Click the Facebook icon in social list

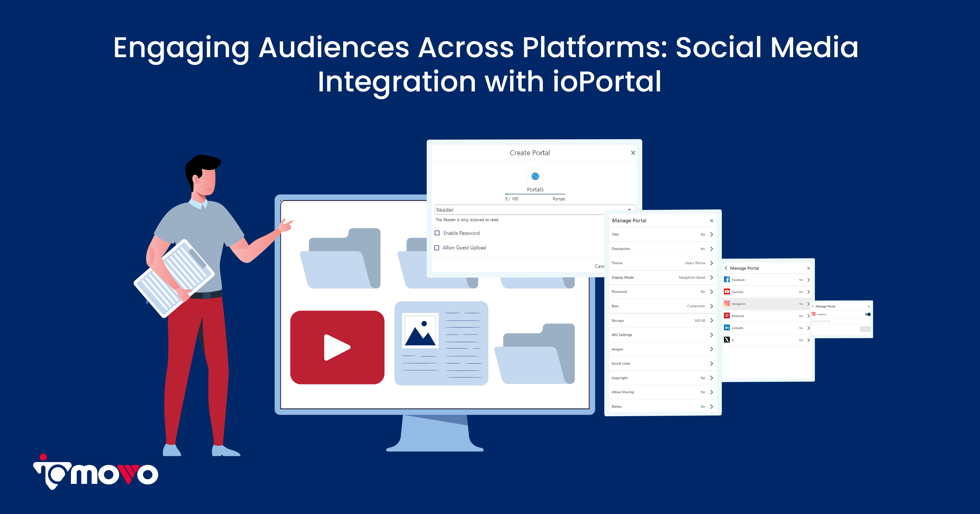727,280
